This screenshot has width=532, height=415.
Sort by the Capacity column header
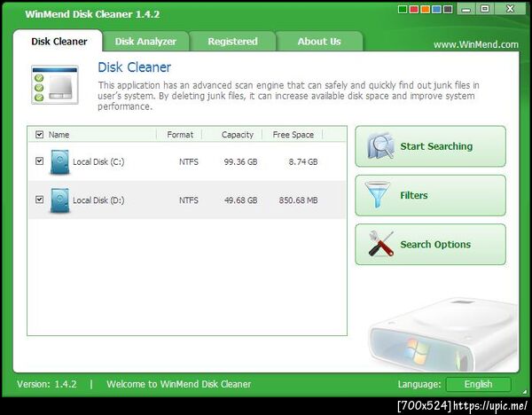pyautogui.click(x=237, y=135)
